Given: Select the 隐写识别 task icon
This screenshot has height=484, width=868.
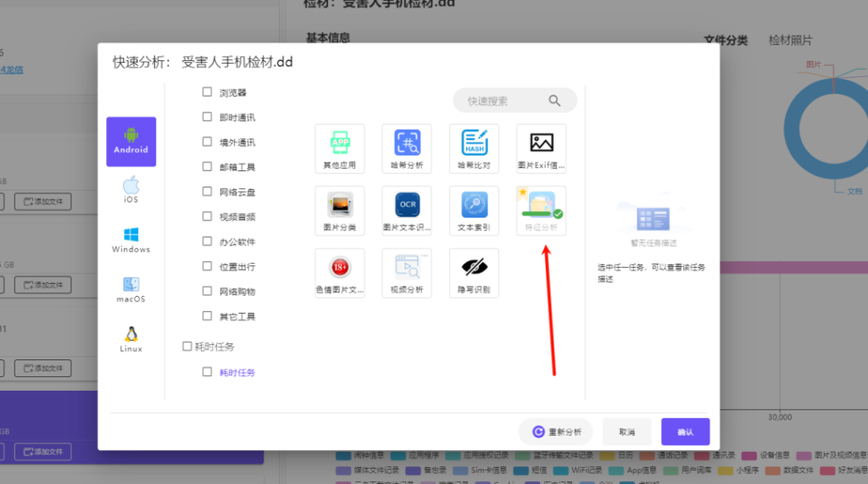Looking at the screenshot, I should 475,273.
